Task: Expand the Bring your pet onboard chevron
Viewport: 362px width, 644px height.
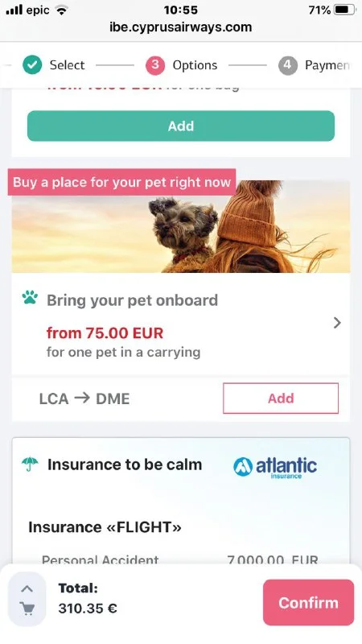Action: pos(337,323)
